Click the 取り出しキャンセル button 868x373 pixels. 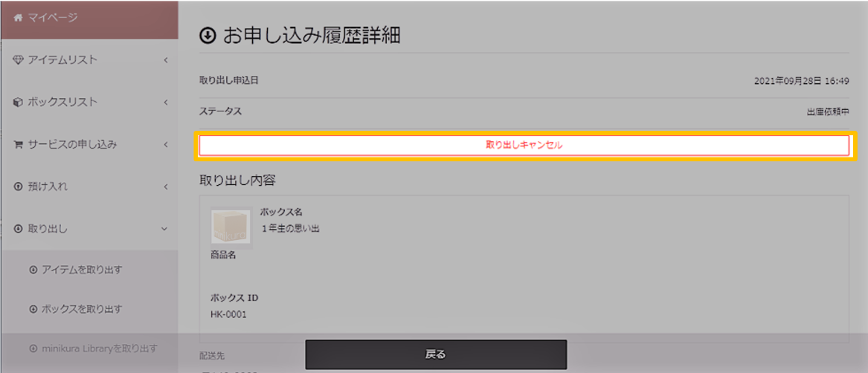(x=524, y=146)
